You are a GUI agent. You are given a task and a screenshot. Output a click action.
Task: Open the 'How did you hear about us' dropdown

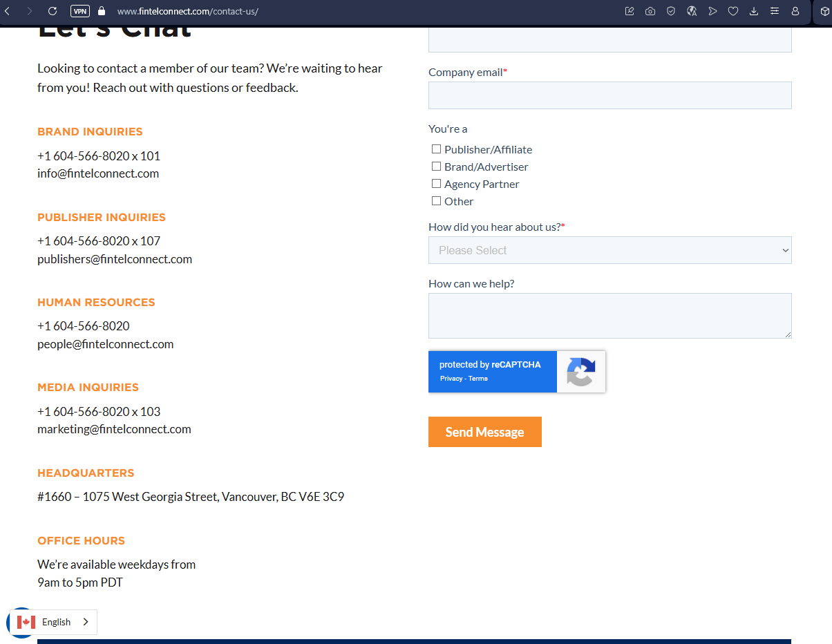coord(609,250)
